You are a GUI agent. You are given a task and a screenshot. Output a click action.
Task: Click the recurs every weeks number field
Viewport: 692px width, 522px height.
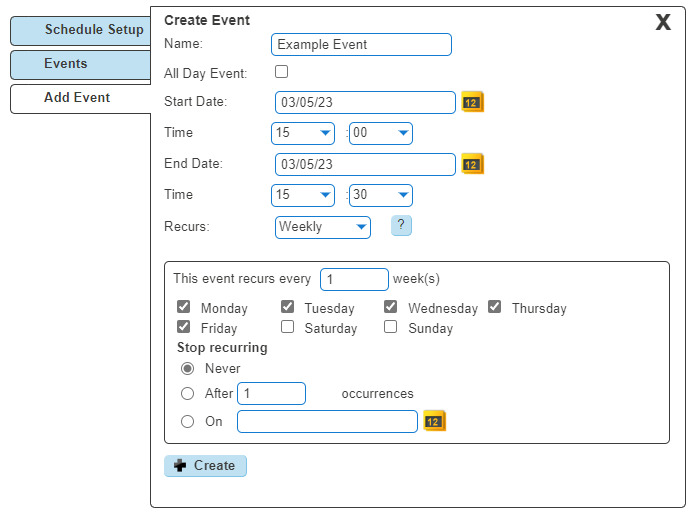[354, 279]
